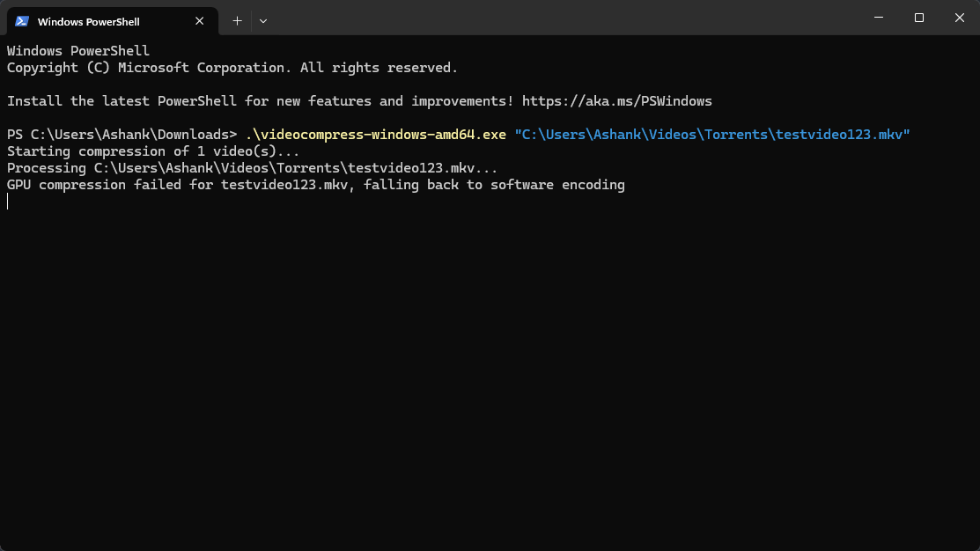980x551 pixels.
Task: Click the quoted testvideo123.mkv path argument
Action: [x=711, y=135]
